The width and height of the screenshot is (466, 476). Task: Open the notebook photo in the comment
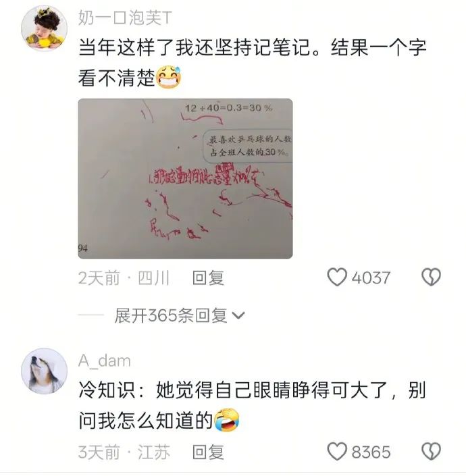(x=185, y=178)
